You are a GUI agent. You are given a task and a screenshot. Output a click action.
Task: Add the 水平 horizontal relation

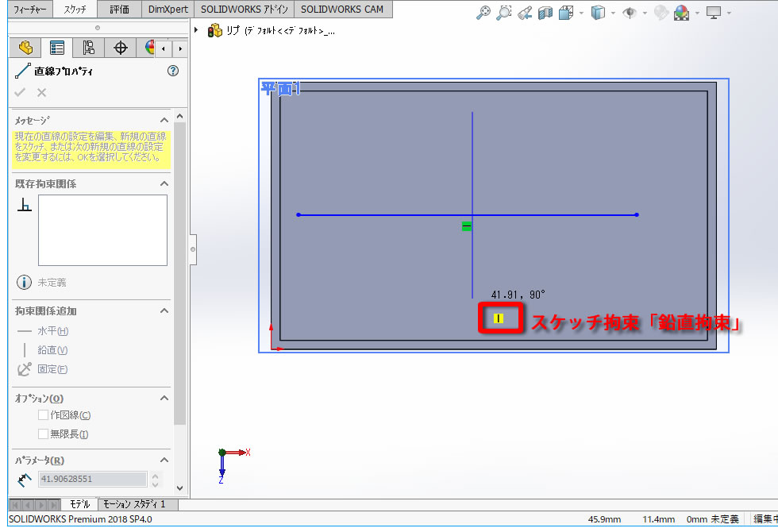click(43, 331)
